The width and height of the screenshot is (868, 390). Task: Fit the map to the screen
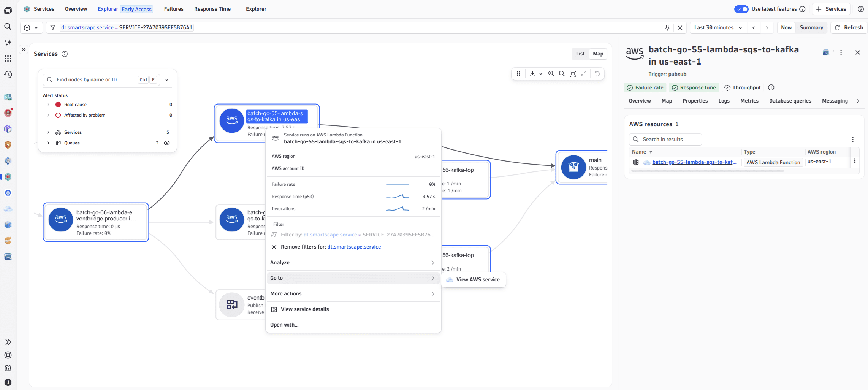pyautogui.click(x=573, y=74)
